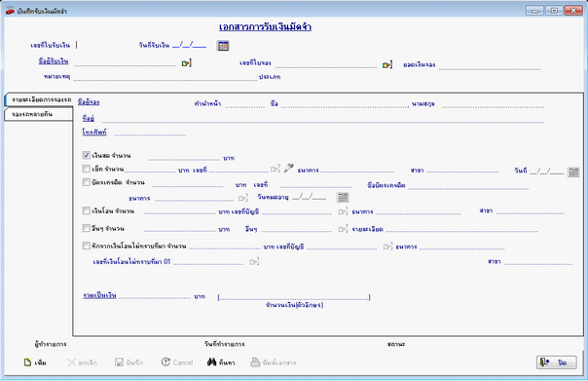Image resolution: width=588 pixels, height=381 pixels.
Task: Click the ชื่อบัตรเครดิต input field
Action: tap(468, 185)
